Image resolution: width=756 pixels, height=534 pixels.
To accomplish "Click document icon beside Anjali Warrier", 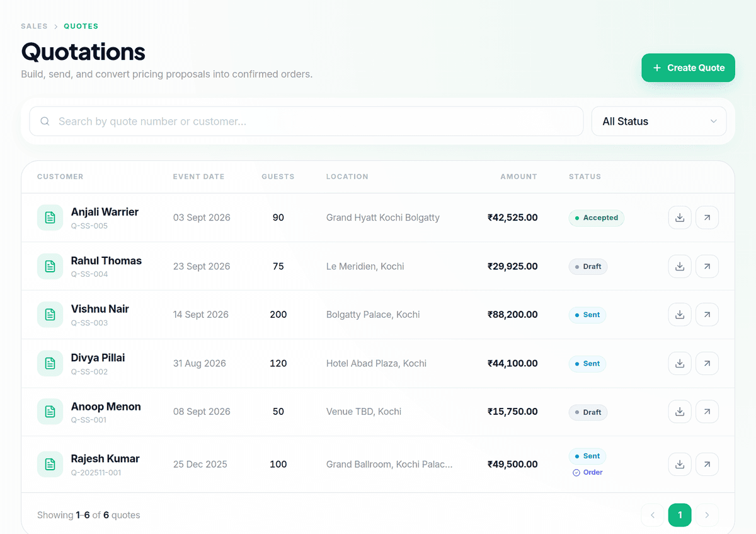I will [x=50, y=218].
